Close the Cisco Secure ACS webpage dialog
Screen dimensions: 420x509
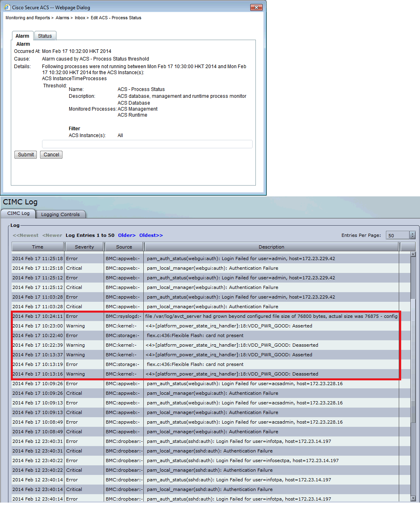256,7
